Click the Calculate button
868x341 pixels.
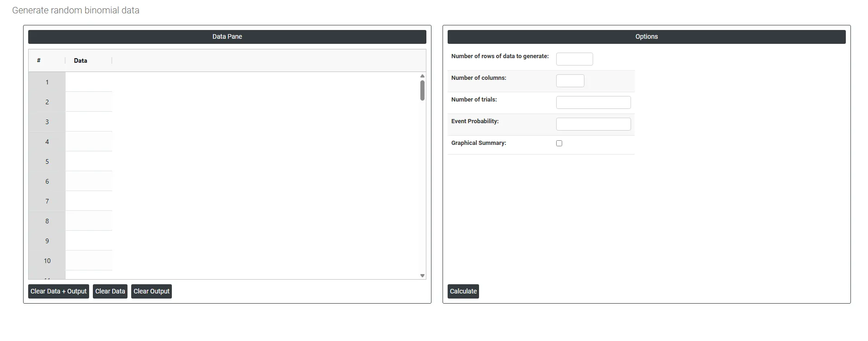(x=463, y=291)
